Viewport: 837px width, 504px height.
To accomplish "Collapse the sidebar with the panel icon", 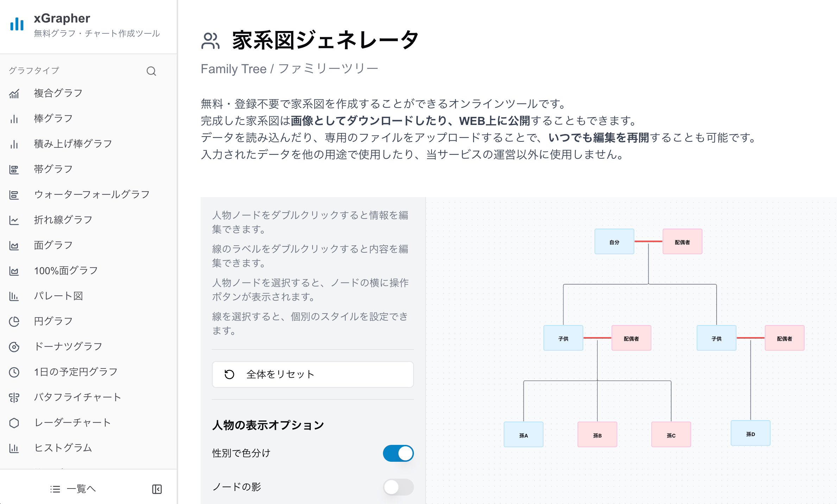I will coord(157,489).
